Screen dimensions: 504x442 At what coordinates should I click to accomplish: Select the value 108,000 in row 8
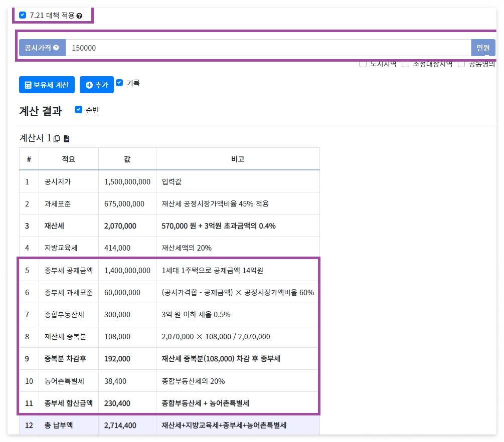point(117,337)
